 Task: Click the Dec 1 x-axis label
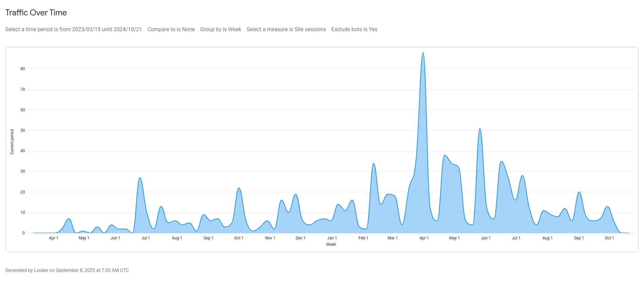301,238
